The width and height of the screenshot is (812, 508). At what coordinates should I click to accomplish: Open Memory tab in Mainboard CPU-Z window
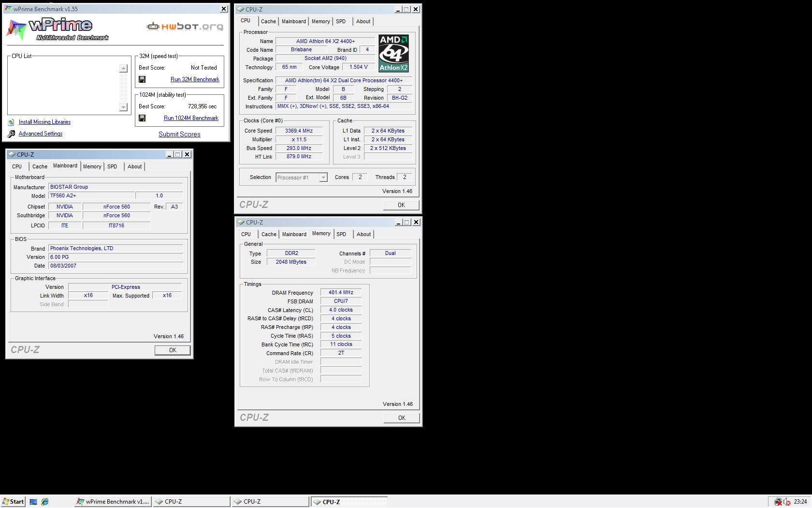click(x=92, y=166)
